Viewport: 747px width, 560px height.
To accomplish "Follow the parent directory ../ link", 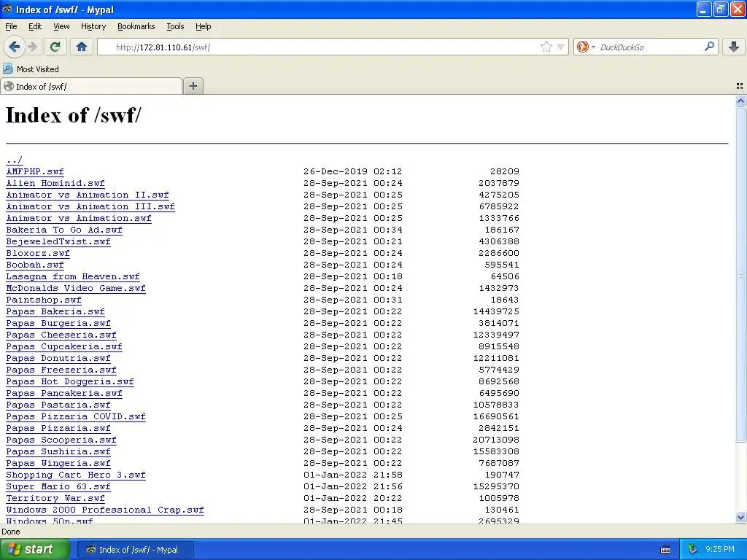I will pyautogui.click(x=15, y=160).
